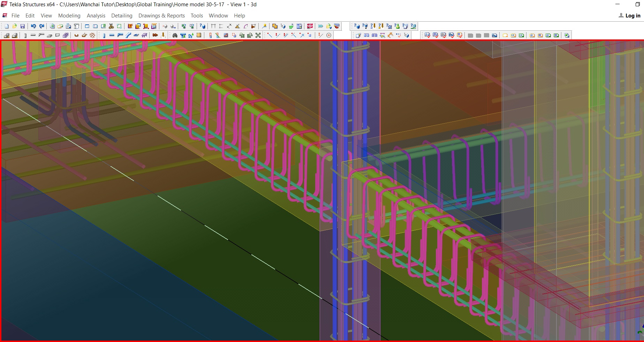This screenshot has width=644, height=342.
Task: Open the File menu
Action: click(x=15, y=16)
